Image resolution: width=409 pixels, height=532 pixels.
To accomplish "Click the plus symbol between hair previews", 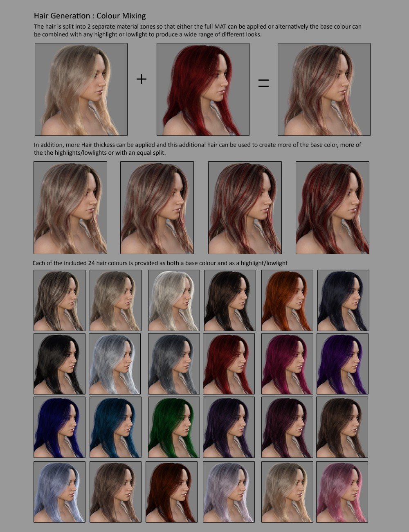I will coord(141,79).
